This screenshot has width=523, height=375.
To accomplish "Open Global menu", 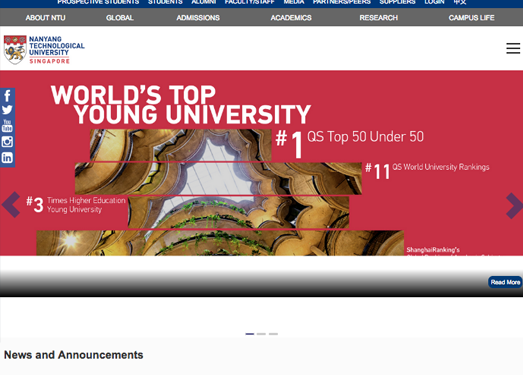I will point(120,18).
